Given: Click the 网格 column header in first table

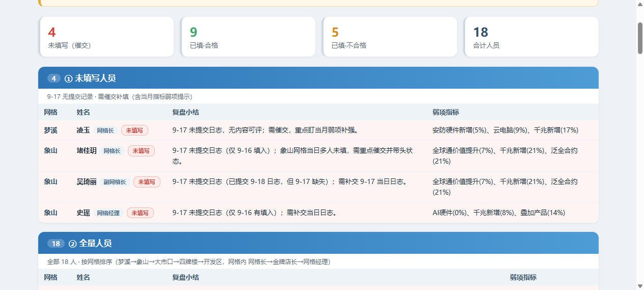Looking at the screenshot, I should click(x=50, y=112).
